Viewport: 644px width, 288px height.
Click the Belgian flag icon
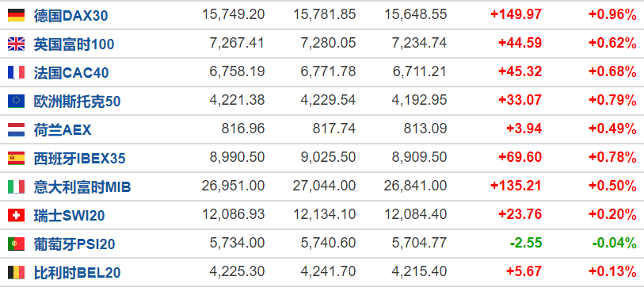[x=16, y=272]
